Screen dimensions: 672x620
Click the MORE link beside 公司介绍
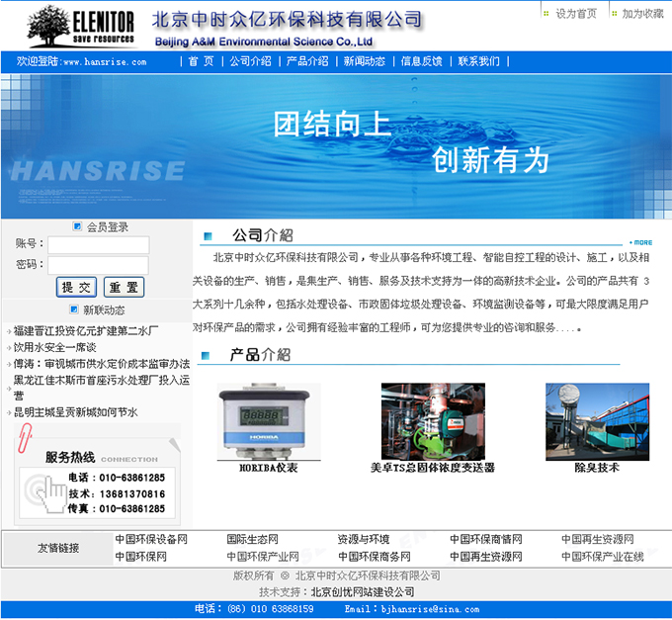[x=640, y=242]
